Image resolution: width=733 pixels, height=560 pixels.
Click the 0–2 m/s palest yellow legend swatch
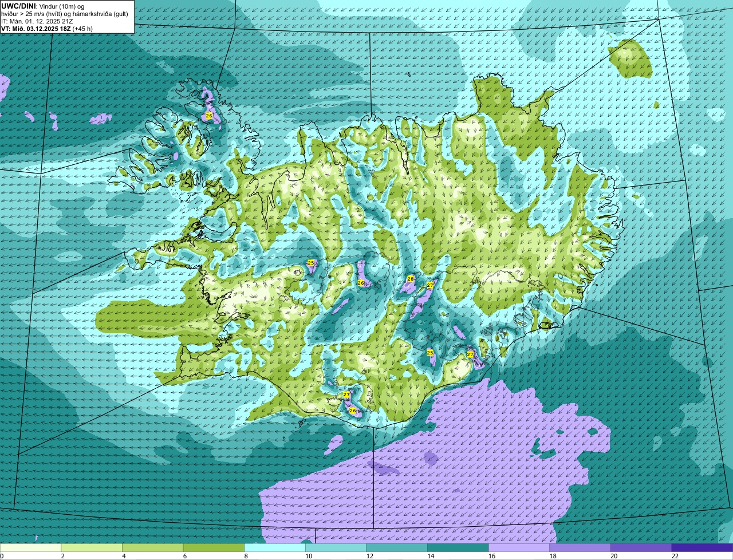tap(30, 547)
